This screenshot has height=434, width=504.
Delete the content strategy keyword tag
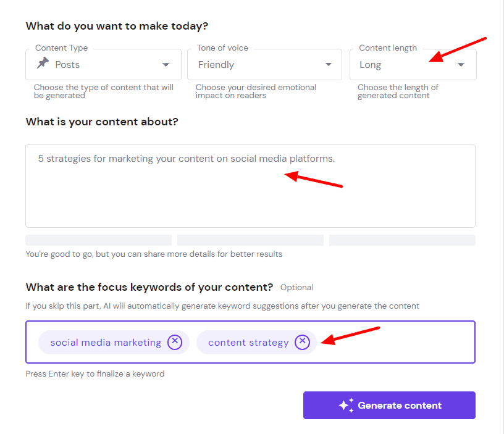tap(302, 341)
